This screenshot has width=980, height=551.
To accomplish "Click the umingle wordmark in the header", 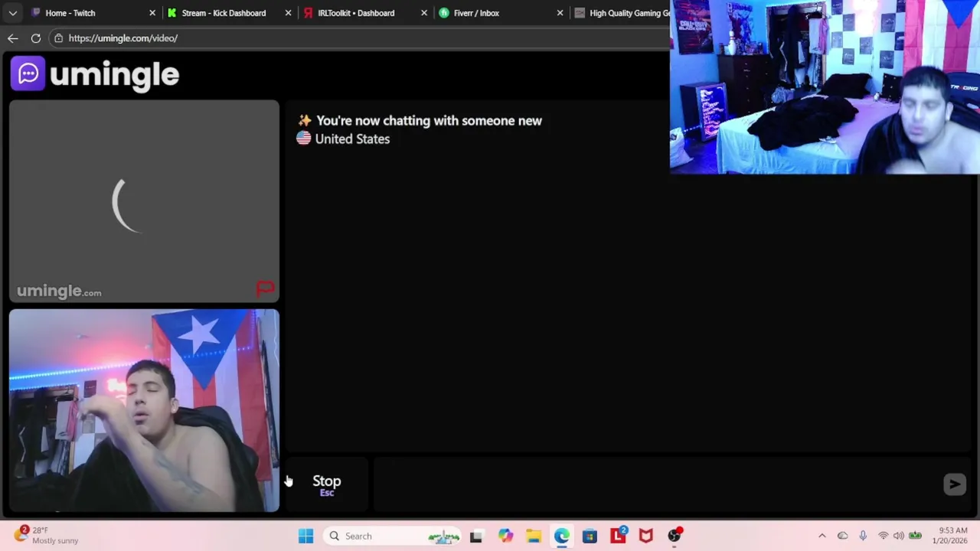I will click(x=114, y=75).
